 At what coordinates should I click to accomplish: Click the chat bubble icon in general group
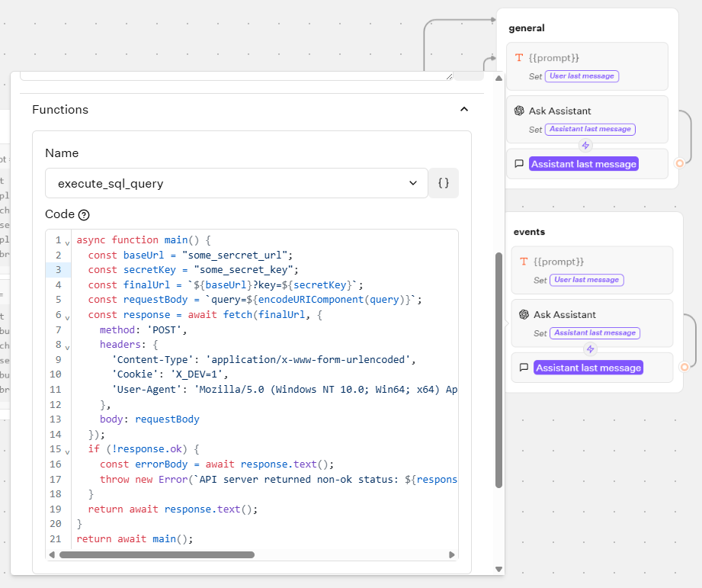tap(519, 164)
